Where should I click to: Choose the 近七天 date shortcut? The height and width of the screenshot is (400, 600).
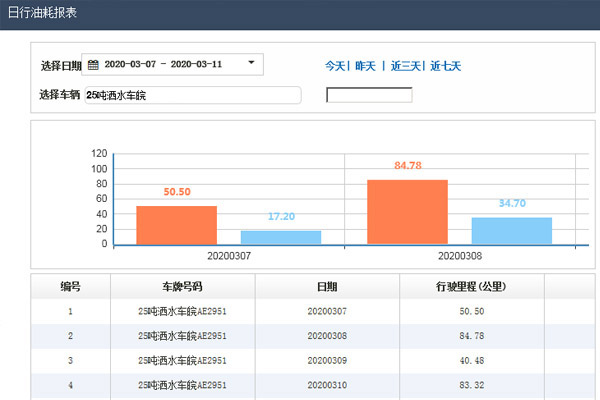pos(446,66)
